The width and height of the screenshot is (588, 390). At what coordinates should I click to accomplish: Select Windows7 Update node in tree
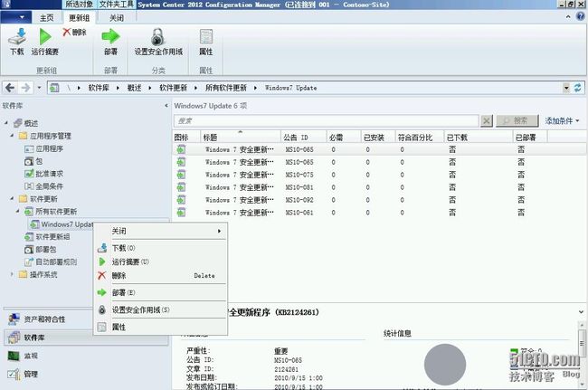point(67,224)
